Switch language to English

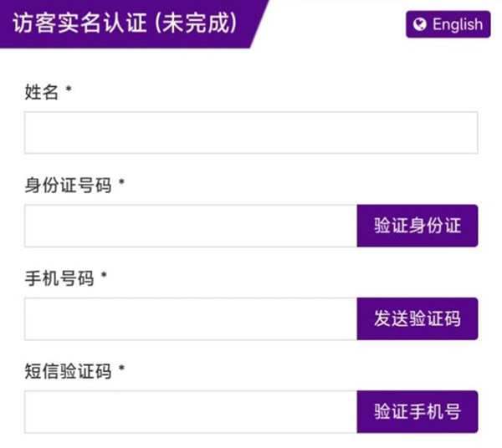coord(448,24)
